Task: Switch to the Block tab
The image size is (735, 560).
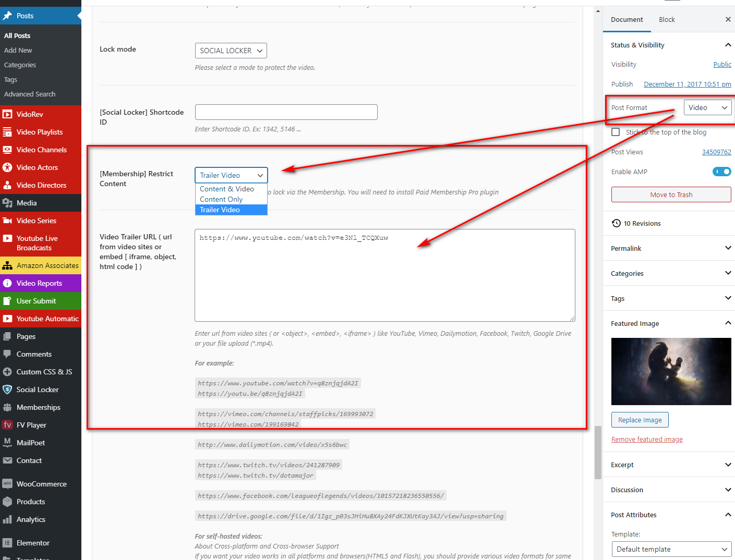Action: coord(667,20)
